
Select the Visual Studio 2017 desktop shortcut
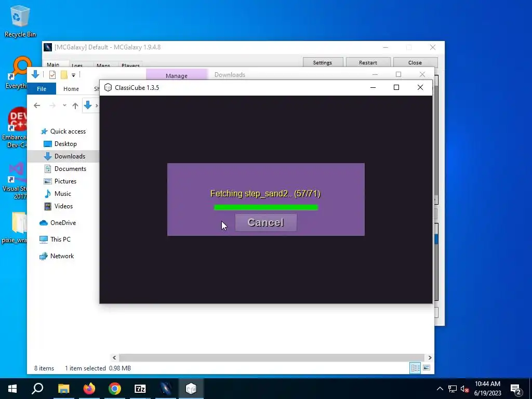pos(15,181)
